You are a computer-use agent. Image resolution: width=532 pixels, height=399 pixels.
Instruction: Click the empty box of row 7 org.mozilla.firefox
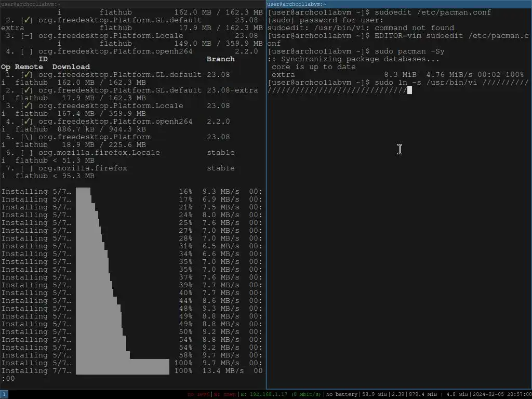pos(26,168)
